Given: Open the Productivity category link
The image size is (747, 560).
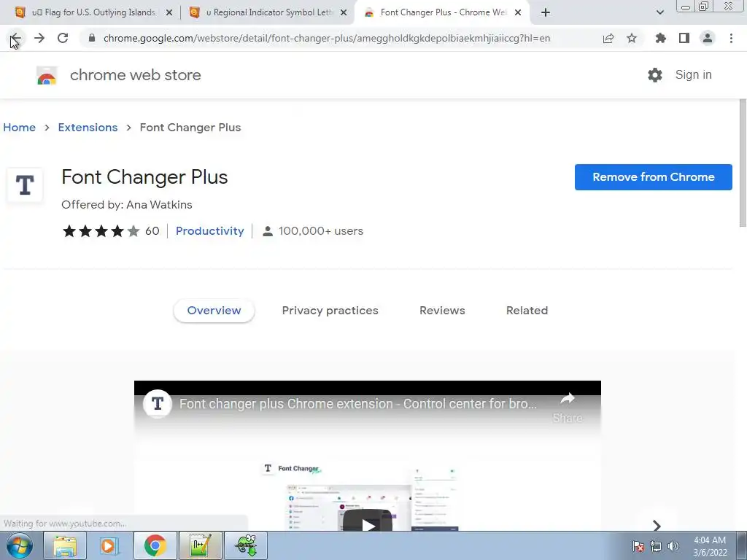Looking at the screenshot, I should tap(209, 231).
